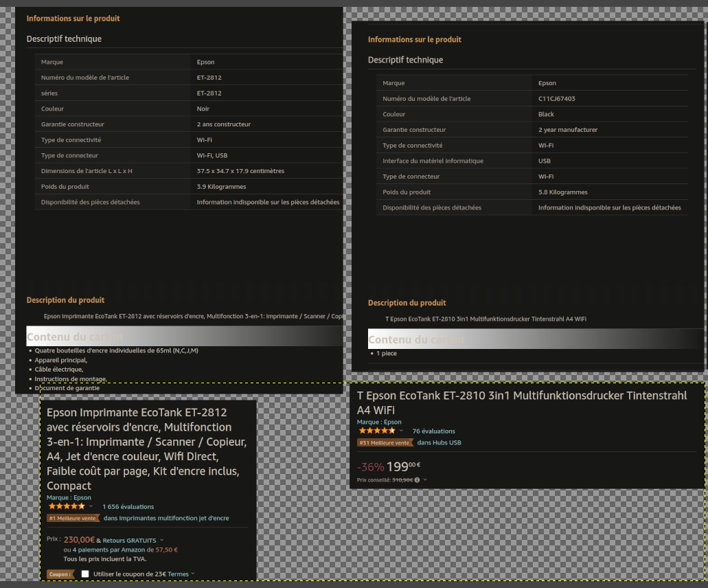Open the '76 évaluations' link
708x588 pixels.
tap(433, 431)
